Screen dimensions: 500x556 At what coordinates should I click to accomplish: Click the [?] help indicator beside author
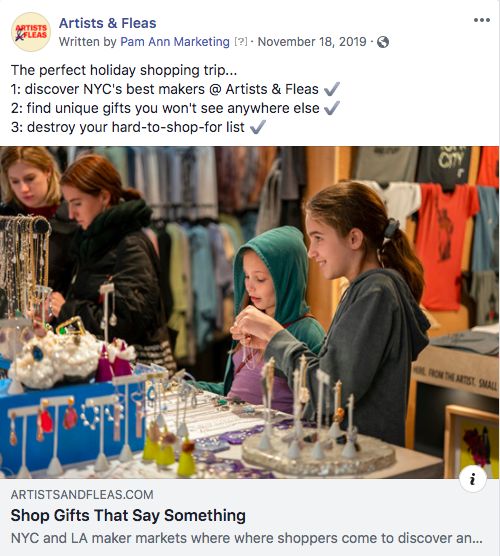(x=241, y=42)
